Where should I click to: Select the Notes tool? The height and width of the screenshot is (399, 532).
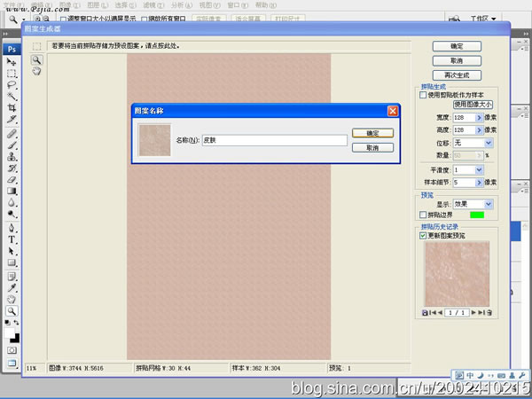pyautogui.click(x=12, y=277)
